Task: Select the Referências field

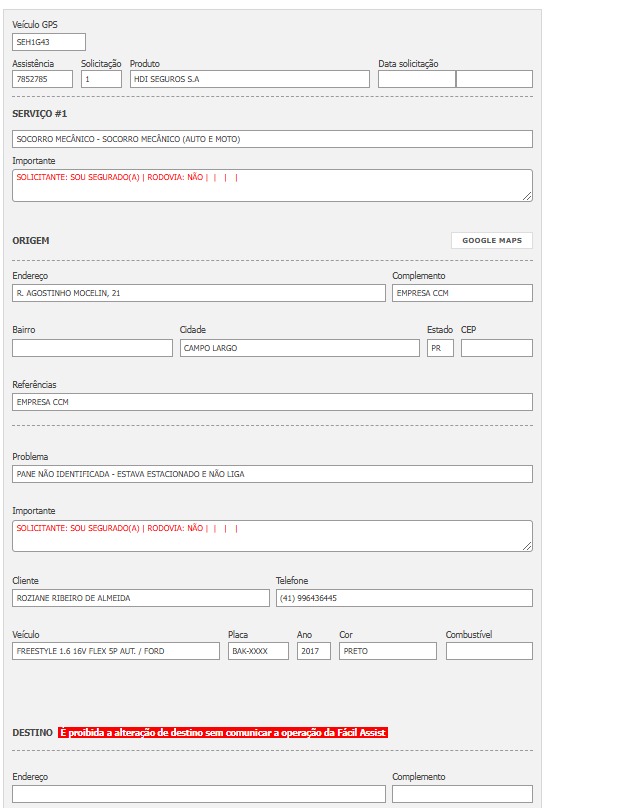Action: [272, 402]
